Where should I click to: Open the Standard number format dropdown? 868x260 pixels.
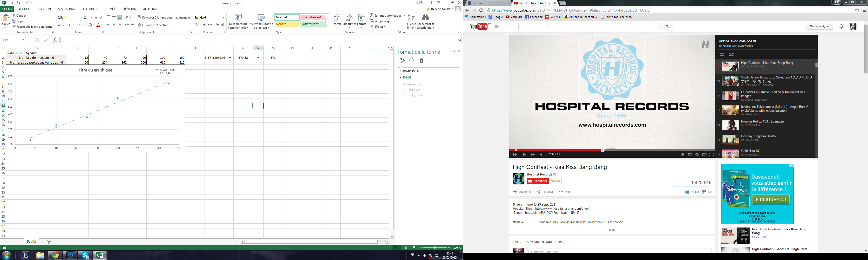[x=224, y=18]
